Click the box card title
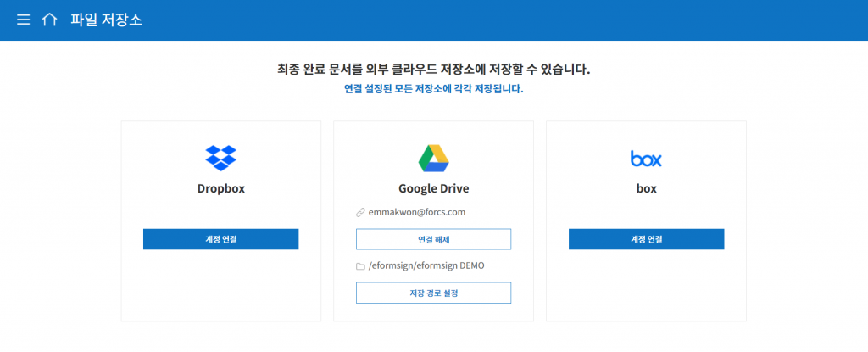The image size is (868, 352). point(646,188)
